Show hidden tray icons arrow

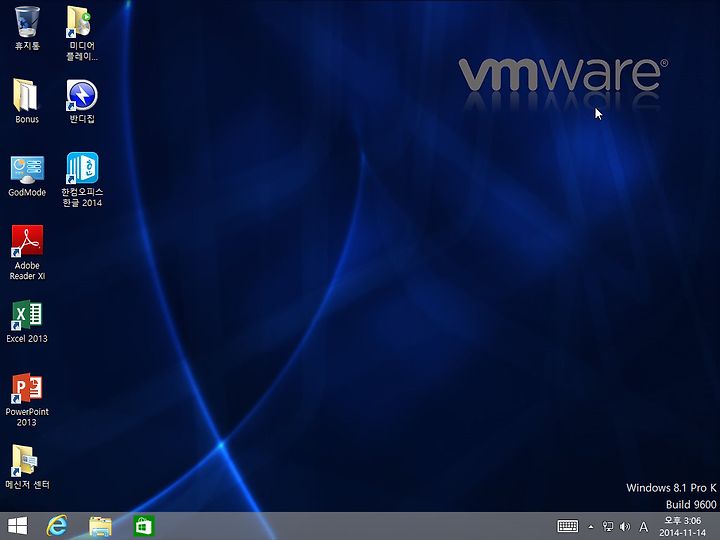[591, 527]
